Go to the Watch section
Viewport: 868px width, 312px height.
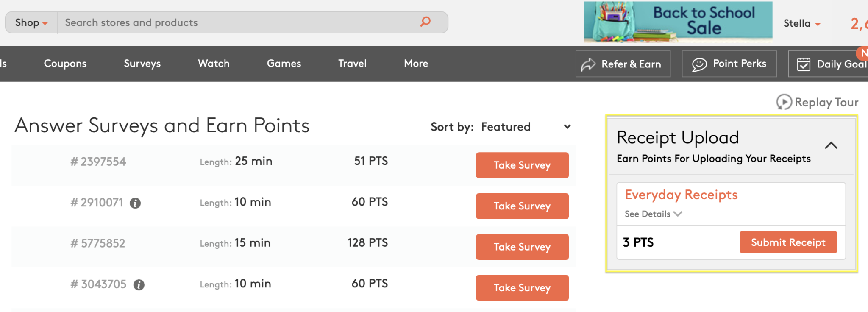click(214, 64)
